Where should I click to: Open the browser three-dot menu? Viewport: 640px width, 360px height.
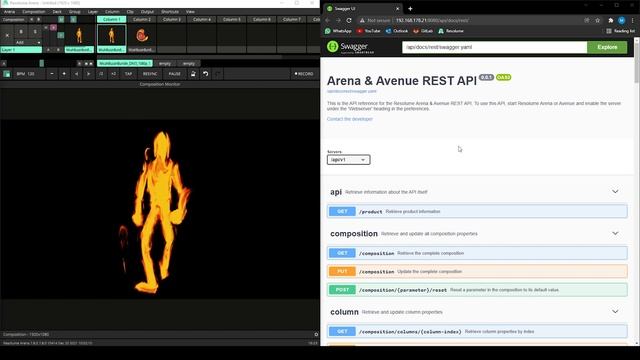pyautogui.click(x=633, y=20)
